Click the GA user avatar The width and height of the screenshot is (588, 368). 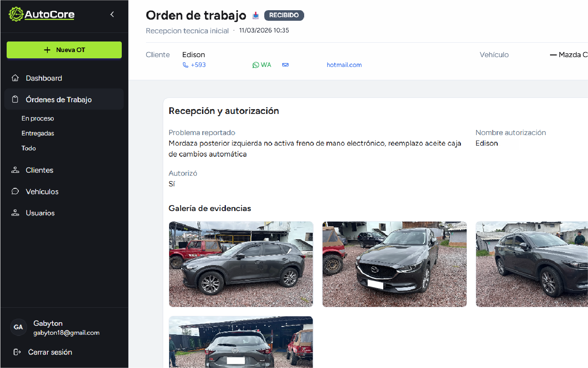(x=18, y=327)
